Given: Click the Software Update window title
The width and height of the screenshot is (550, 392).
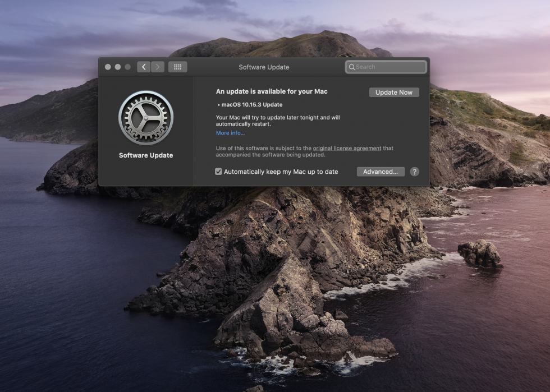Looking at the screenshot, I should coord(264,67).
